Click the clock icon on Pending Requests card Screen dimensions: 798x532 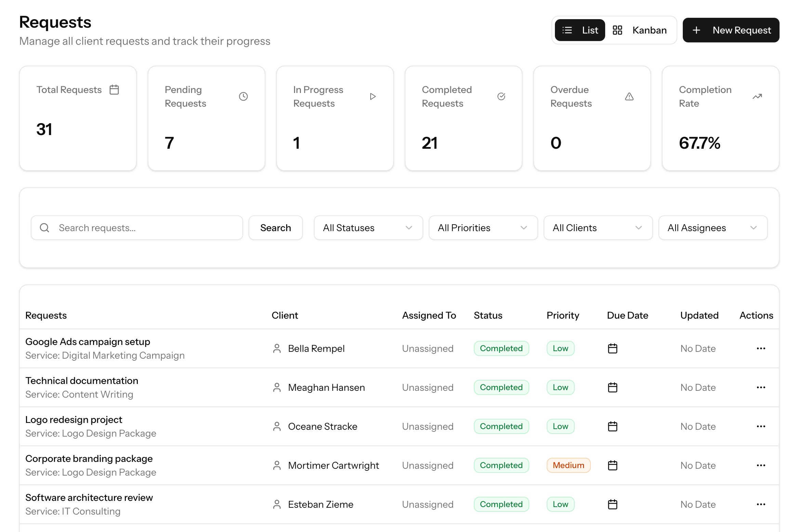tap(243, 96)
